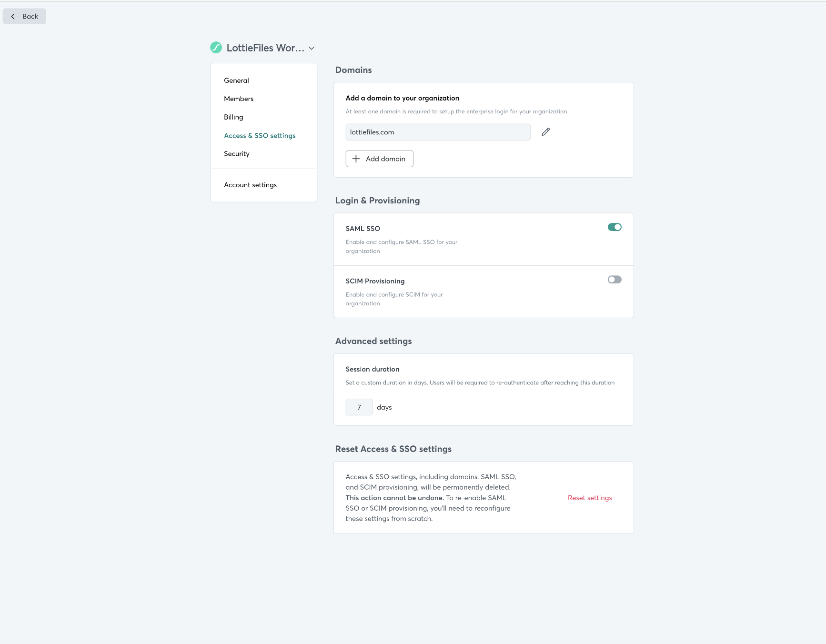Click the plus icon on Add domain

[356, 159]
